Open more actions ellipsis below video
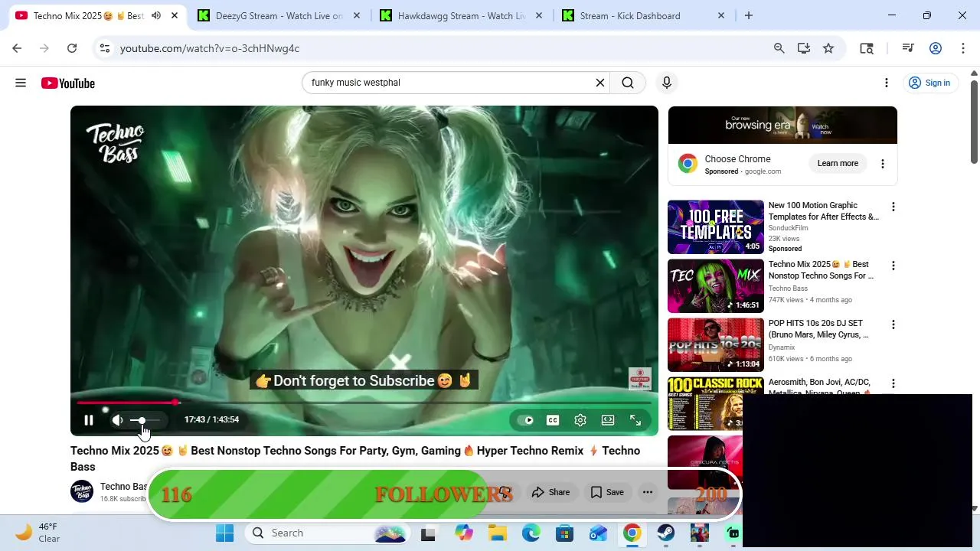Screen dimensions: 980x551 (648, 492)
